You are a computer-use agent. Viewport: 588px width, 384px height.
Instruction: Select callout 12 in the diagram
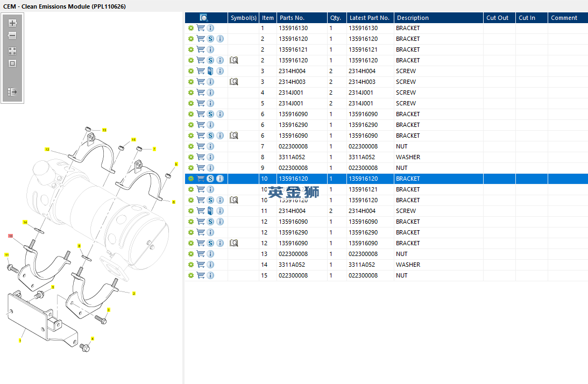point(47,150)
